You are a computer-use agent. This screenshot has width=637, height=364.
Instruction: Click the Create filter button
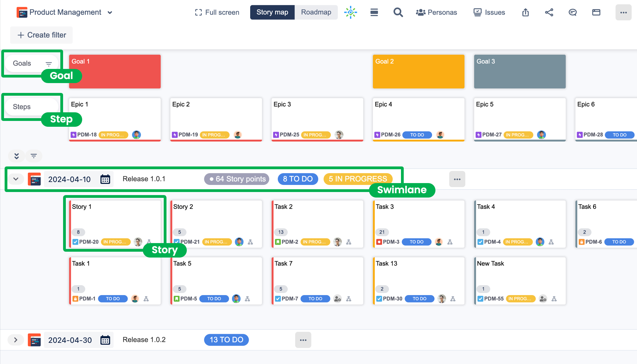[x=42, y=35]
